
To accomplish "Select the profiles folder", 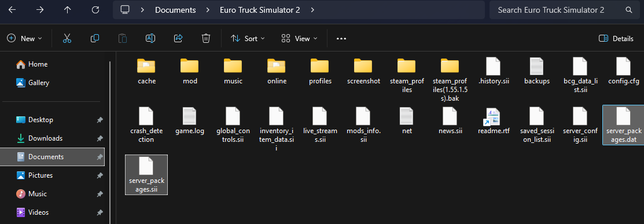I will pos(320,71).
